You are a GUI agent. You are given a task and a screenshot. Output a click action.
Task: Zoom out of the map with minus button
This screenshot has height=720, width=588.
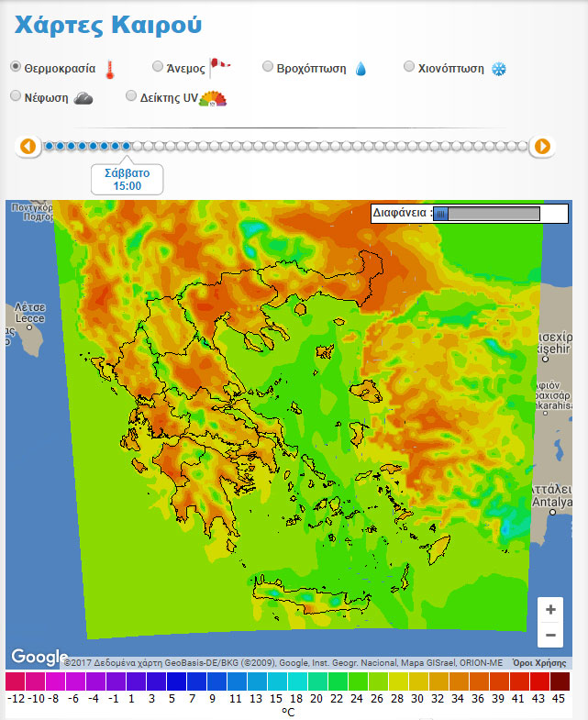550,635
